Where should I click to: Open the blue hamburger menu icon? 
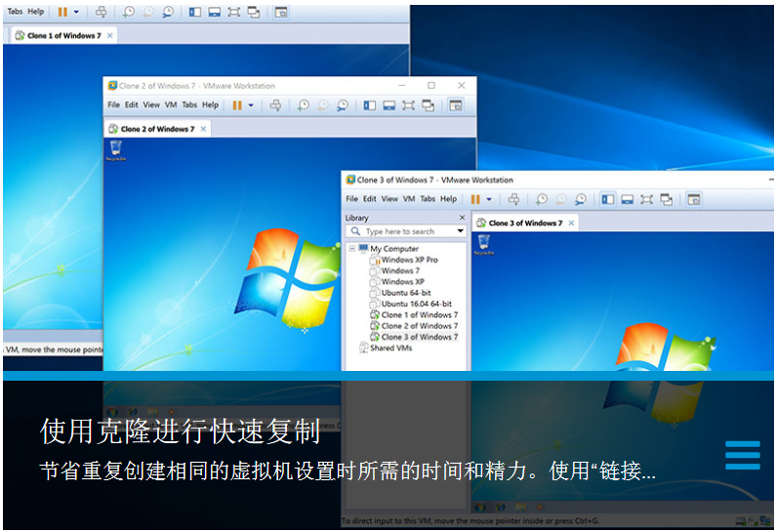tap(743, 455)
